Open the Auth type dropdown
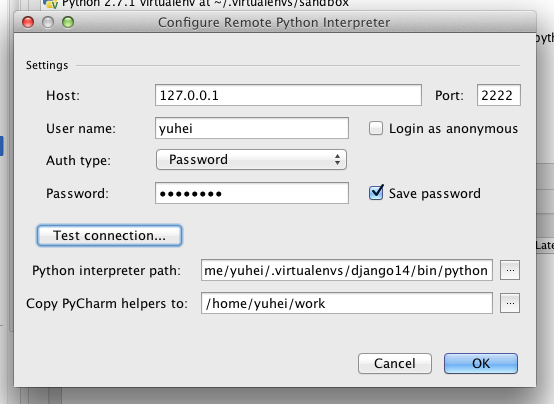The image size is (554, 404). pos(251,160)
